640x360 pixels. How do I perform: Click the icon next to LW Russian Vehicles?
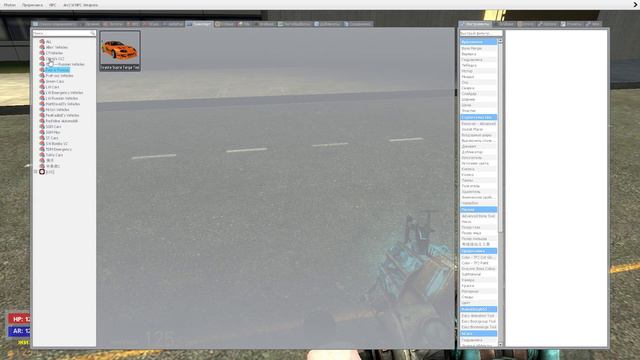42,98
